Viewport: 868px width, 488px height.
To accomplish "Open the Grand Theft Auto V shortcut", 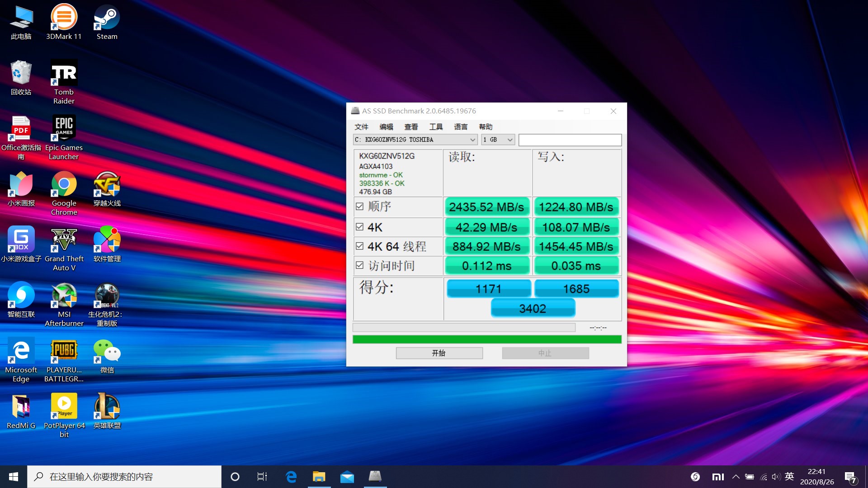I will coord(64,240).
